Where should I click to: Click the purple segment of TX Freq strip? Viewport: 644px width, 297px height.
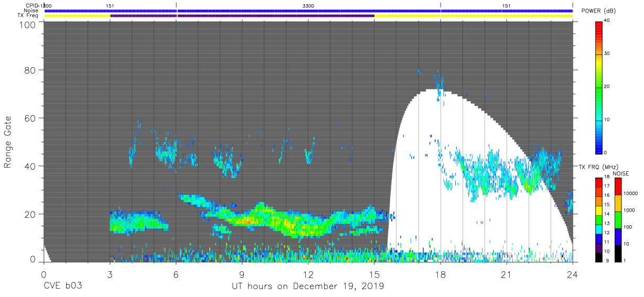click(242, 16)
